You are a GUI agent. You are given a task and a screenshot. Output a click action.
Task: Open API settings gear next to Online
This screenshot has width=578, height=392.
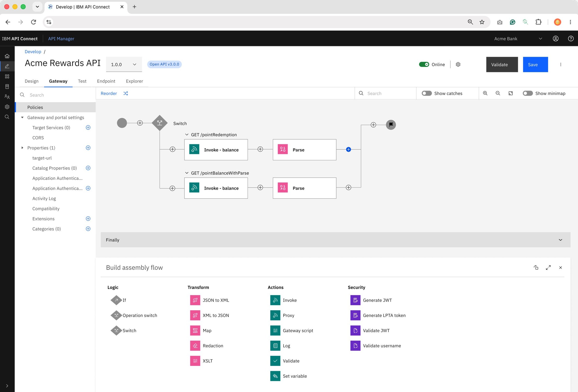(458, 64)
